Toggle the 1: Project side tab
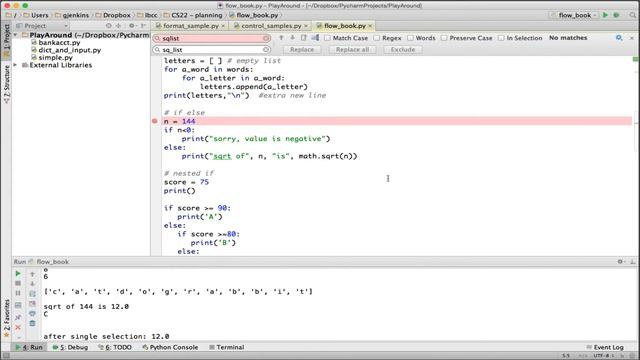Image resolution: width=640 pixels, height=360 pixels. (x=7, y=40)
